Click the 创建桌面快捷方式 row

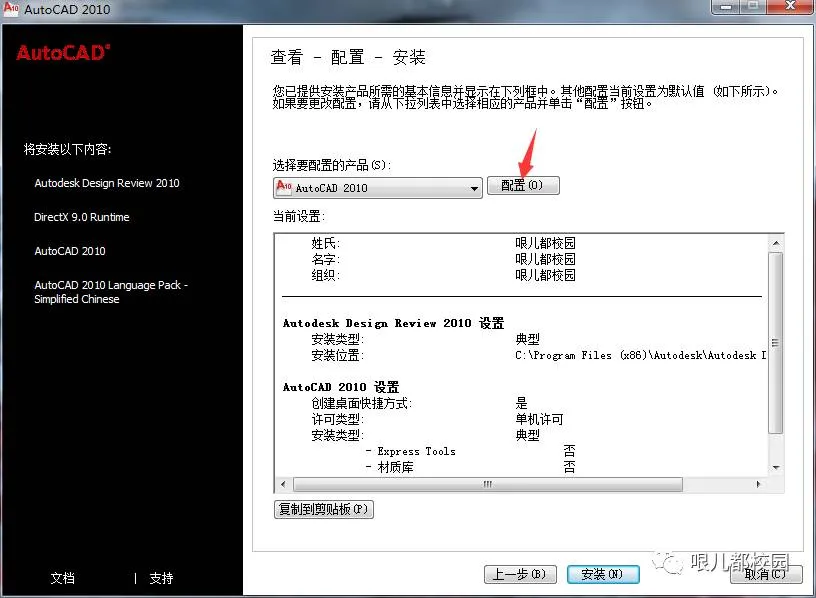click(419, 403)
